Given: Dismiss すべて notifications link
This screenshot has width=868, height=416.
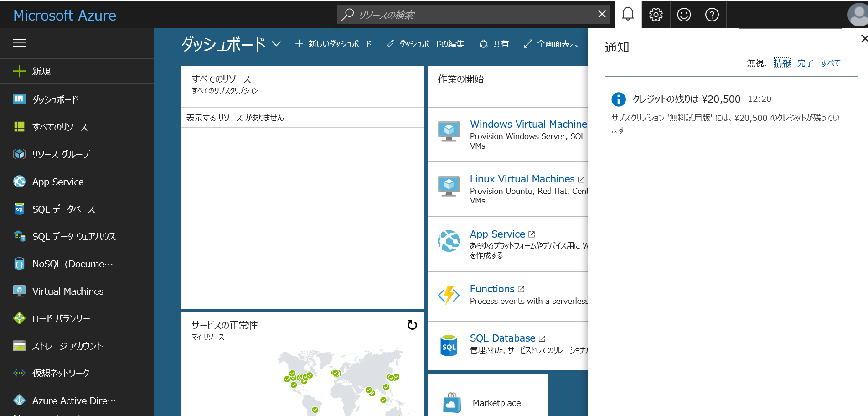Looking at the screenshot, I should pos(830,63).
